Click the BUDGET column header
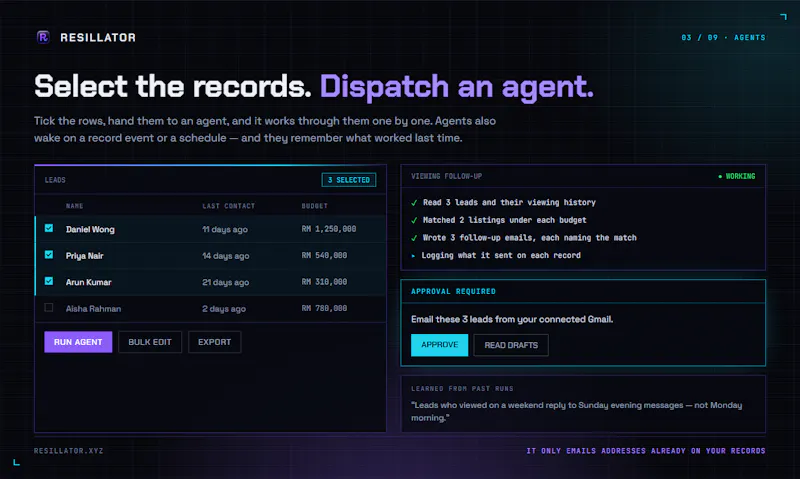Image resolution: width=800 pixels, height=479 pixels. tap(314, 206)
